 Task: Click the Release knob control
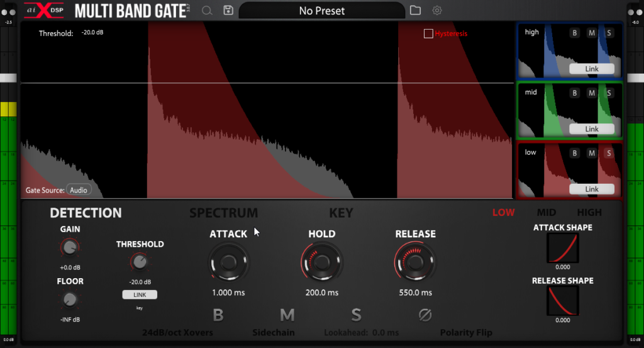coord(415,263)
